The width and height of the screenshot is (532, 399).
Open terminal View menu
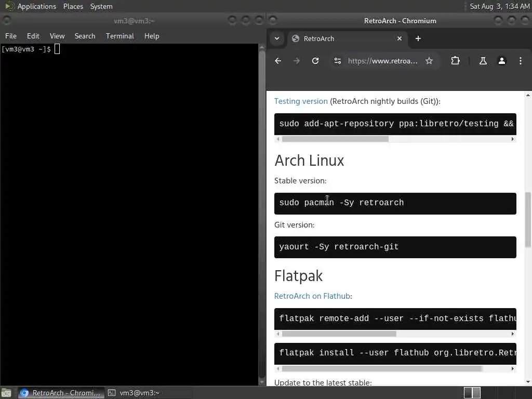click(x=57, y=36)
